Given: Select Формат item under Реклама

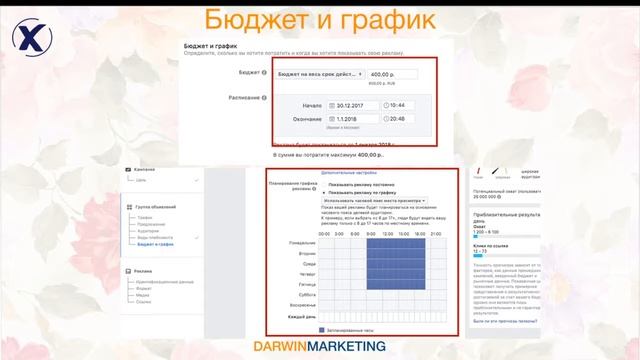Looking at the screenshot, I should point(144,289).
